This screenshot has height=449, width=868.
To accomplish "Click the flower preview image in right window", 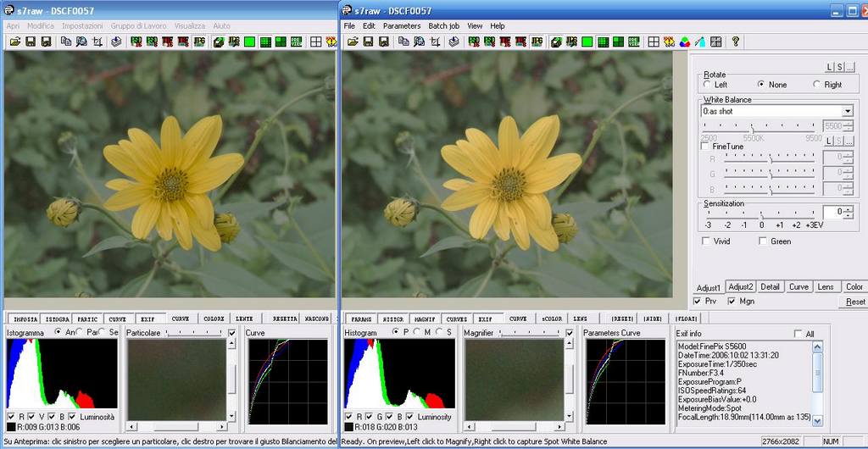I will (x=507, y=175).
